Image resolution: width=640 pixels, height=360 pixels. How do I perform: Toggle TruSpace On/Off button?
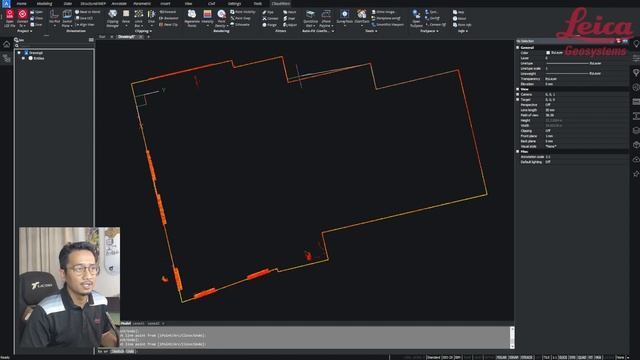point(433,18)
